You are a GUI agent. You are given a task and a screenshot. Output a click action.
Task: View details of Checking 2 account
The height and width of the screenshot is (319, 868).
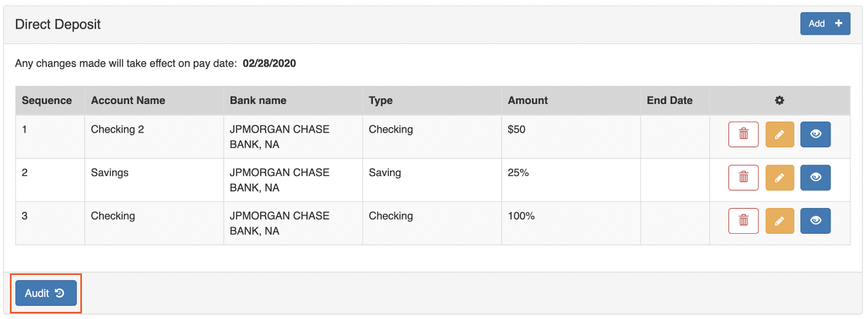click(x=815, y=134)
